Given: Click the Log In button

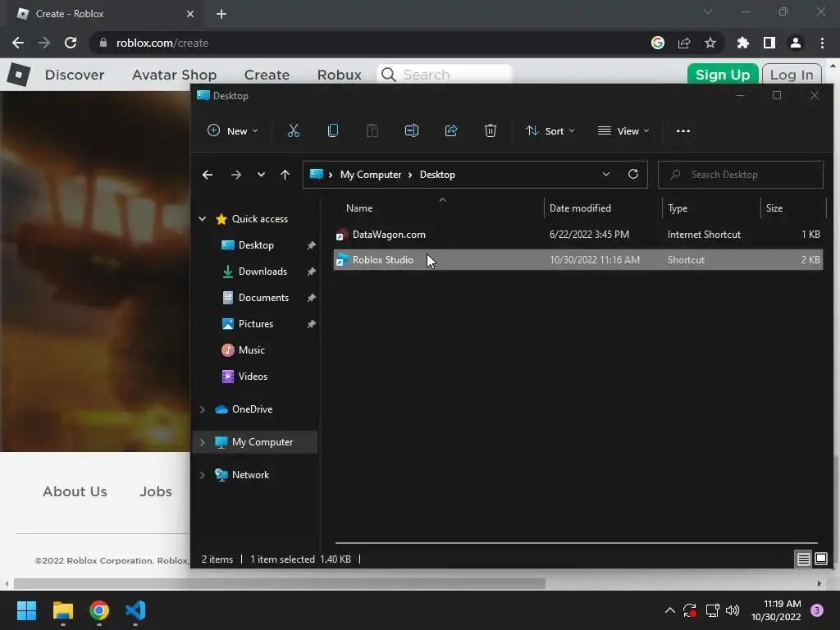Looking at the screenshot, I should pos(792,75).
